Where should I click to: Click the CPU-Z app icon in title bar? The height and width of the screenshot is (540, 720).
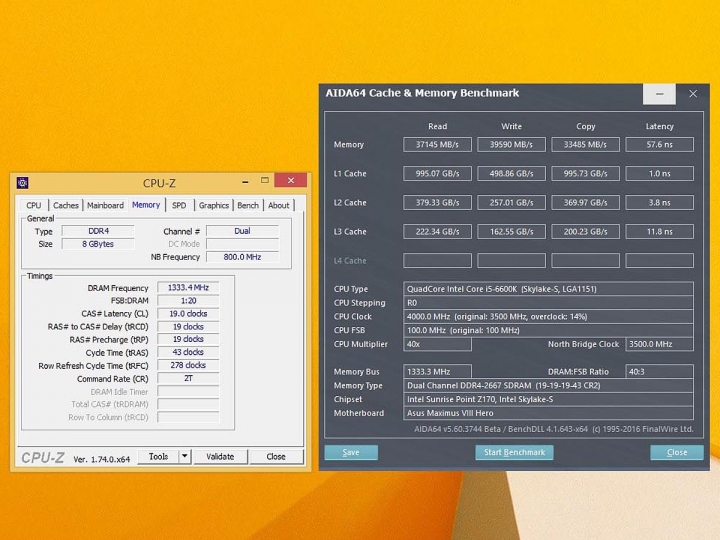[x=23, y=183]
